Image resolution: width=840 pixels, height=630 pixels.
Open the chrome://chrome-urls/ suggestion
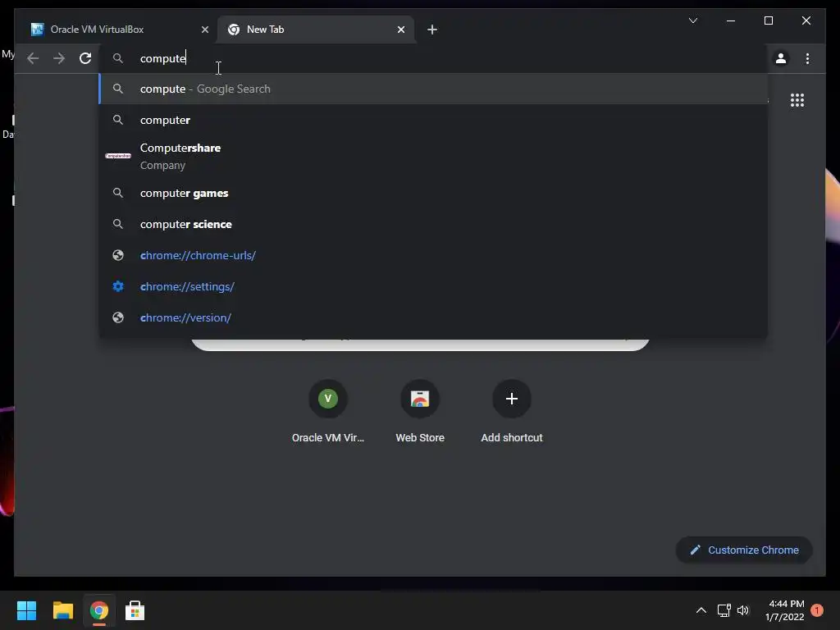click(433, 256)
